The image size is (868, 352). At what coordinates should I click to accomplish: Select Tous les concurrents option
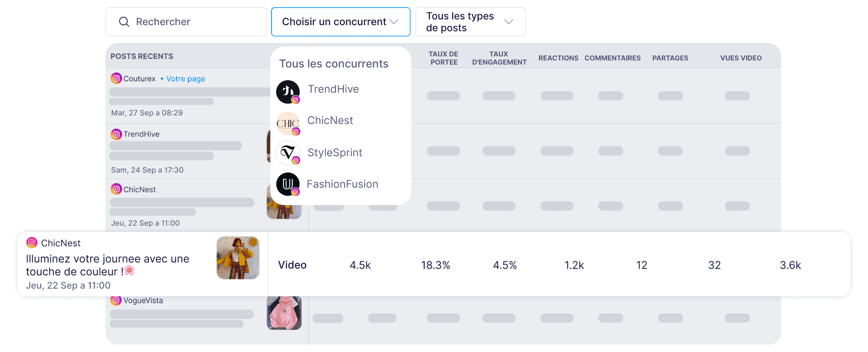pos(334,64)
